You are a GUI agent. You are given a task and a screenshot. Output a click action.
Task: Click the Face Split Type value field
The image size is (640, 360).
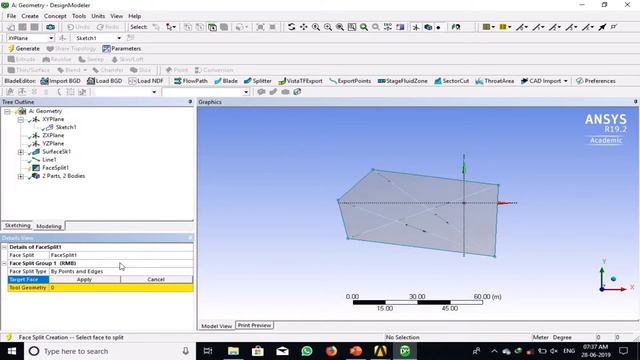click(121, 271)
